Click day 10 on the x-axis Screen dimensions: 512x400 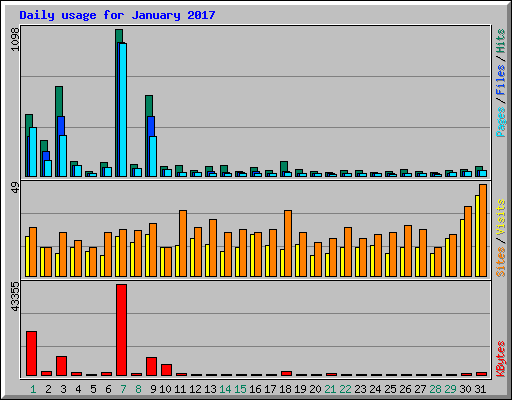coord(165,389)
